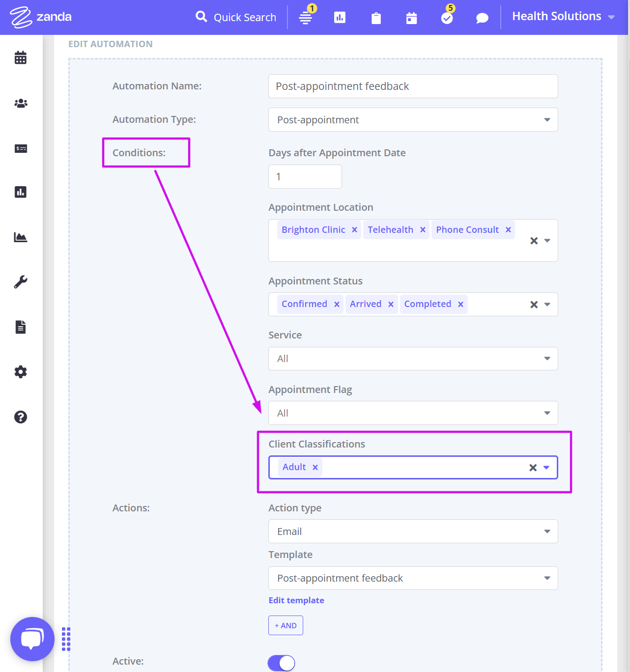This screenshot has height=672, width=630.
Task: Expand the Service dropdown showing All
Action: pyautogui.click(x=546, y=359)
